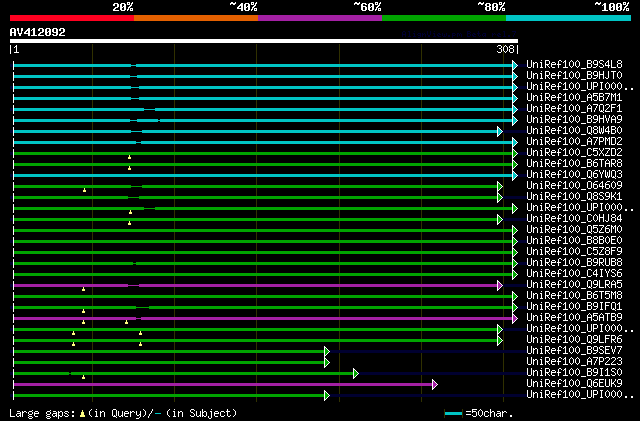Screen dimensions: 640x421
Task: Click the arrowhead ending the Q8W4B0 alignment
Action: point(500,131)
